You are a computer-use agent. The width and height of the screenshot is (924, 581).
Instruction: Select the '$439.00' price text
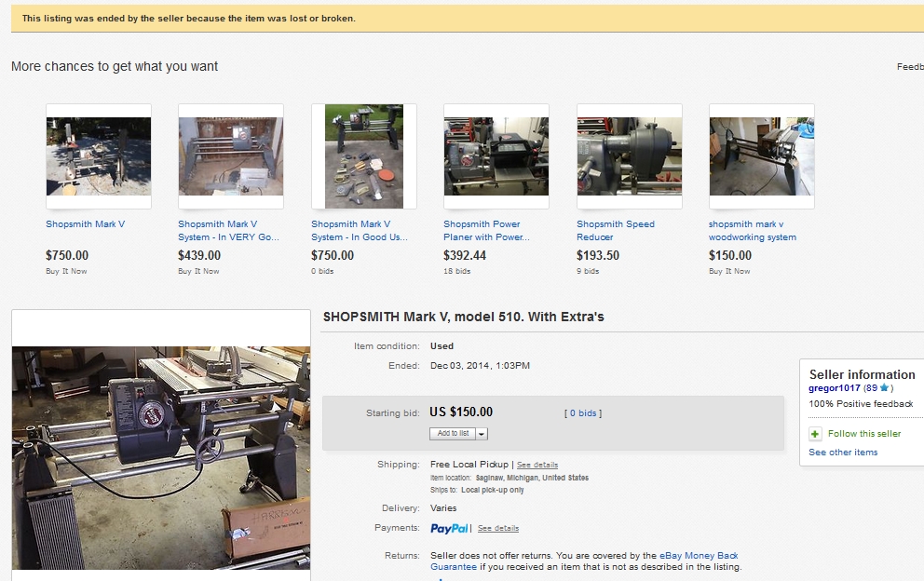(199, 255)
